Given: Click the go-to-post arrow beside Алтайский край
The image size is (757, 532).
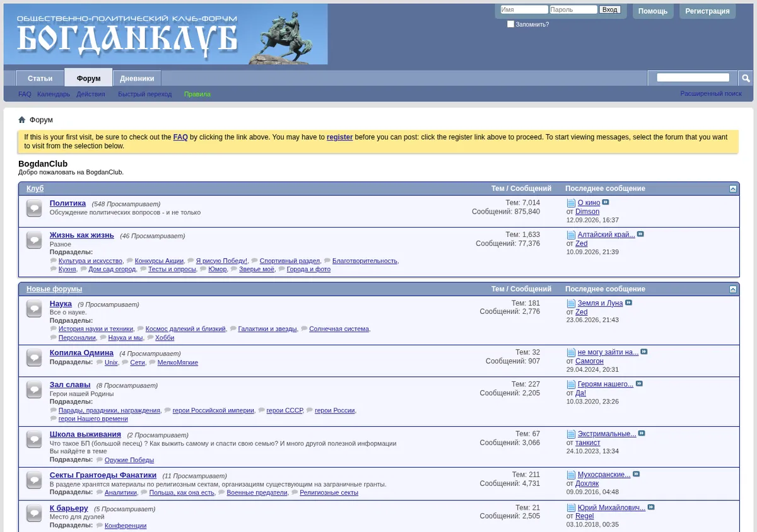Looking at the screenshot, I should coord(640,234).
